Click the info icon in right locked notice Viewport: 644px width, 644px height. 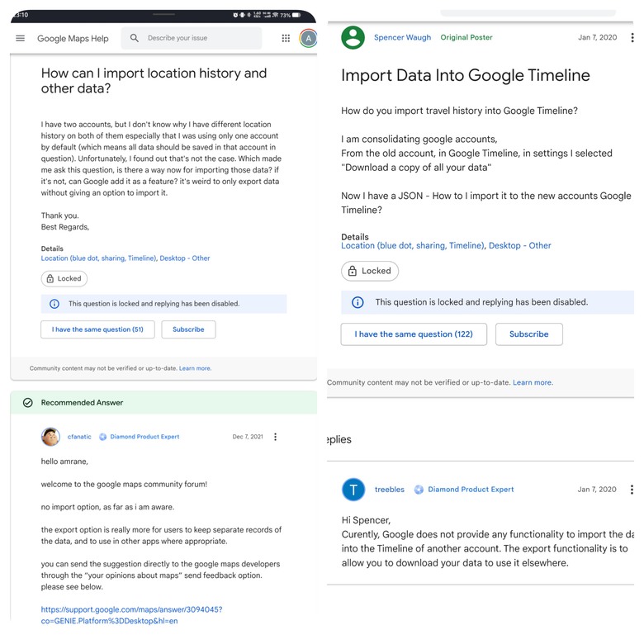point(358,302)
